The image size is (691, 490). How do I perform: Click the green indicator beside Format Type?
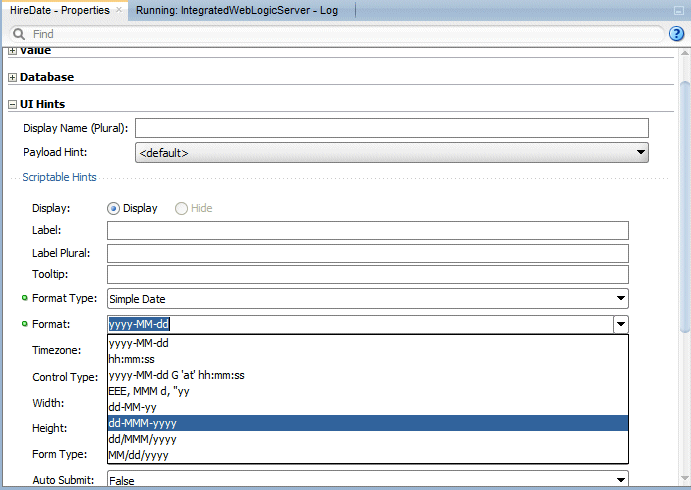[x=25, y=298]
